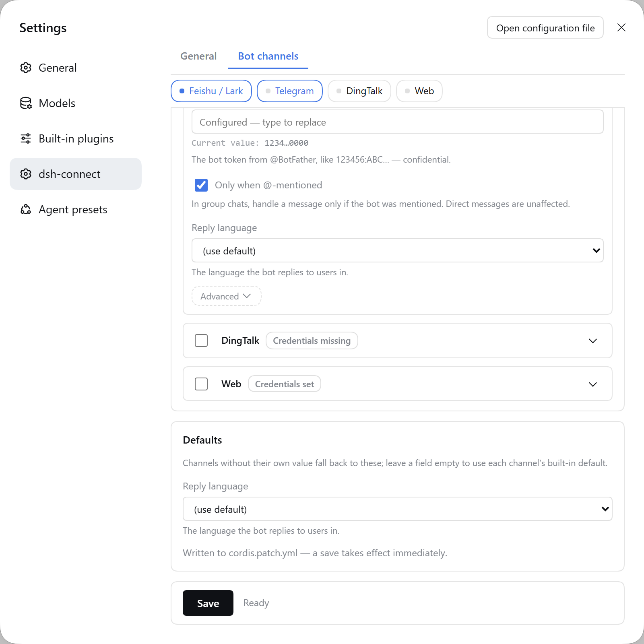Expand the DingTalk channel chevron

pos(593,341)
